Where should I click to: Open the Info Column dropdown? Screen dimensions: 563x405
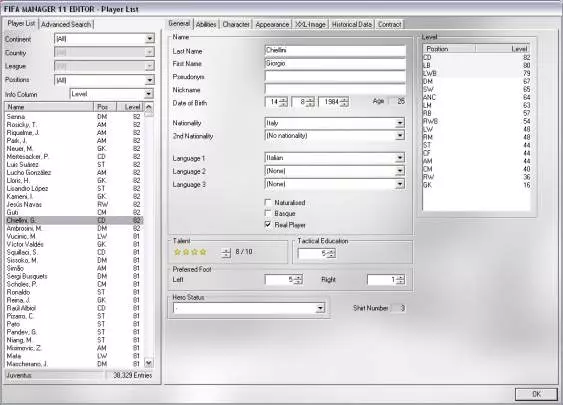click(148, 94)
